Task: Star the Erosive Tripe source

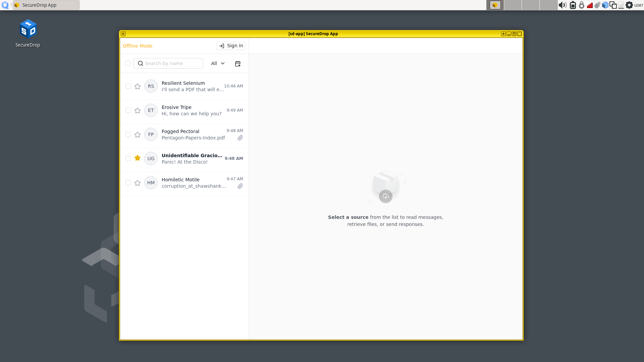Action: tap(137, 110)
